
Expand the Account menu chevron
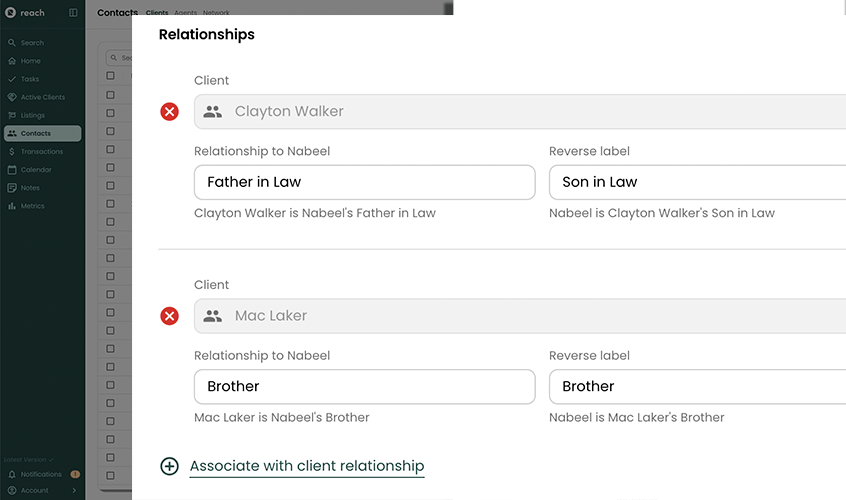pyautogui.click(x=75, y=491)
